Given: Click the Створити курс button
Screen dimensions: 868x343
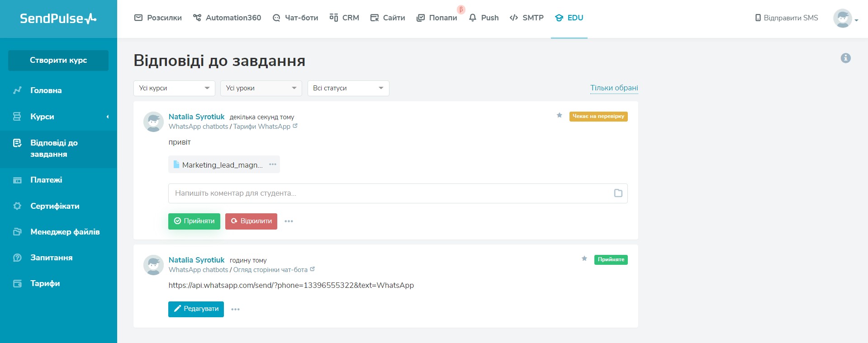Looking at the screenshot, I should (x=58, y=60).
